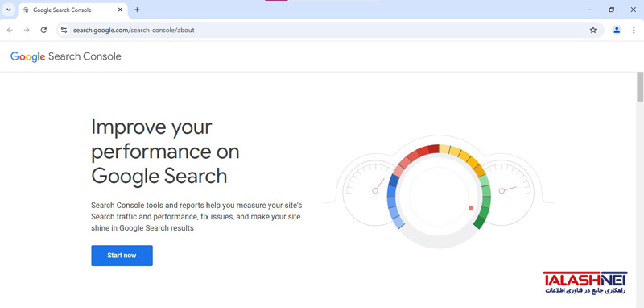Click the Google Search Console logo
The width and height of the screenshot is (644, 308).
coord(66,56)
